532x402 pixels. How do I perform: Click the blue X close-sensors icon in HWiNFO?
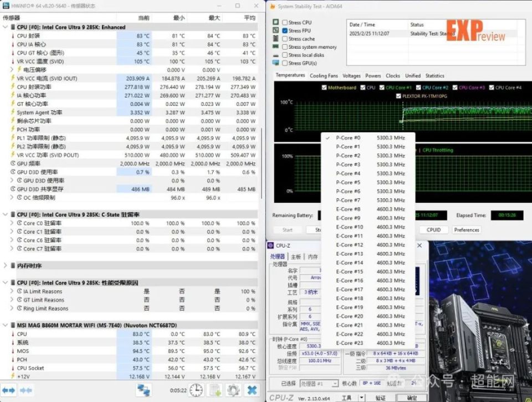click(252, 390)
